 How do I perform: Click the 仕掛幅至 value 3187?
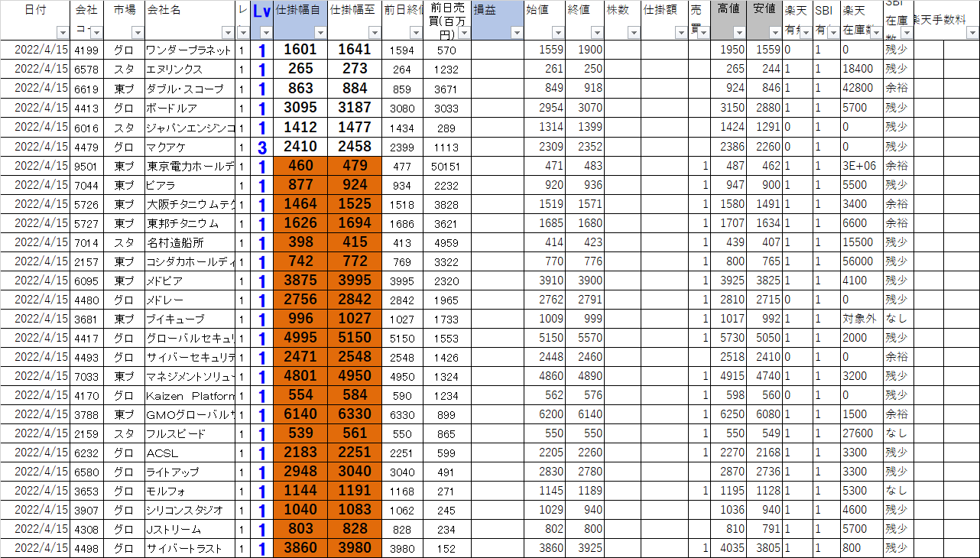(x=355, y=108)
